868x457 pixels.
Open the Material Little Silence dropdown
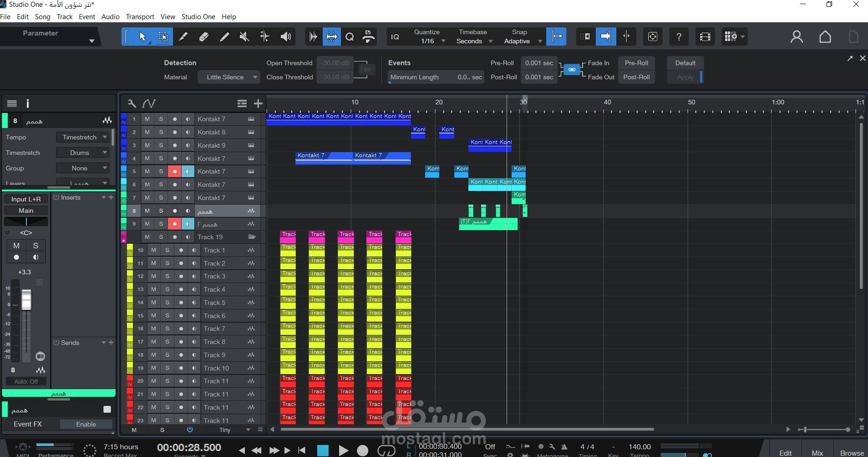pyautogui.click(x=229, y=77)
